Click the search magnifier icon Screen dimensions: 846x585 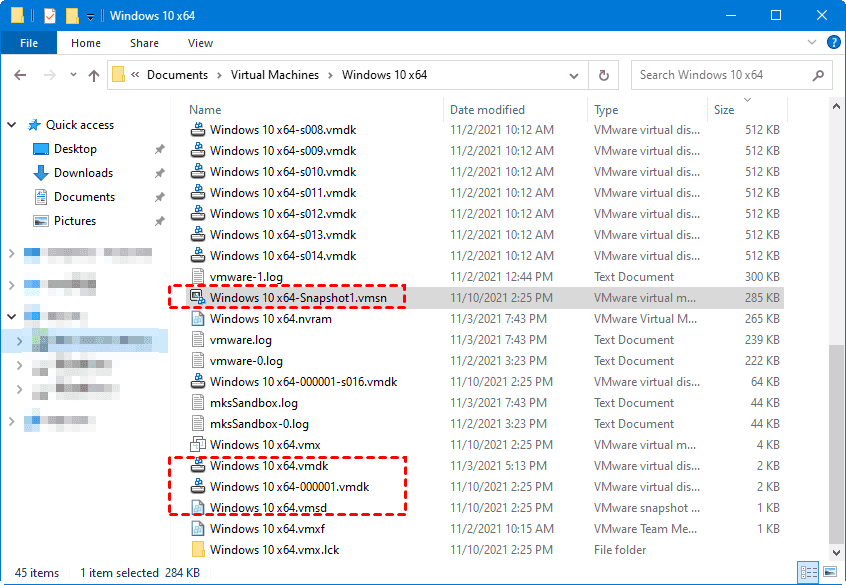(818, 75)
